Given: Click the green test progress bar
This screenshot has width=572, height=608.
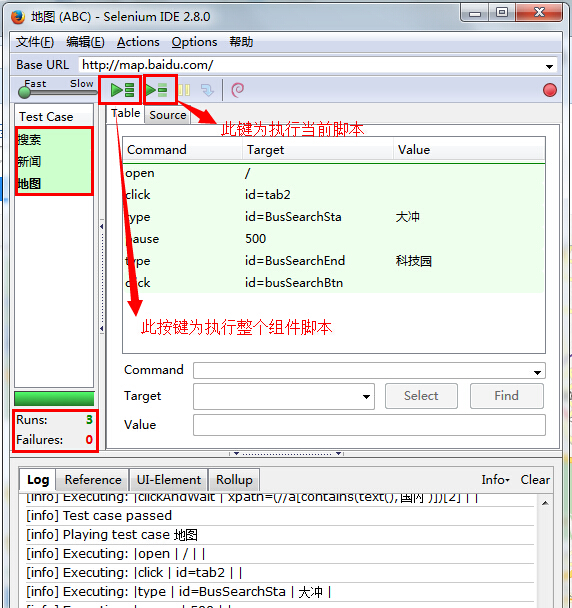Looking at the screenshot, I should pyautogui.click(x=54, y=398).
